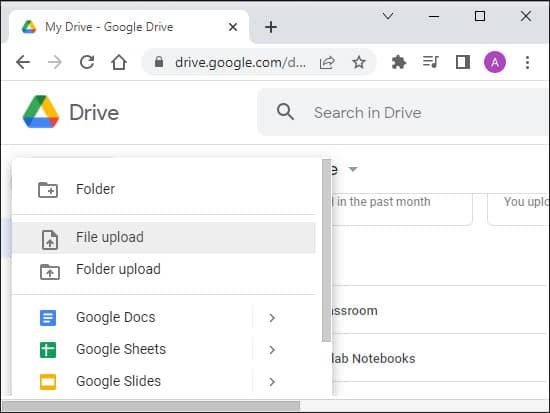550x413 pixels.
Task: Click the File upload icon
Action: click(x=50, y=240)
